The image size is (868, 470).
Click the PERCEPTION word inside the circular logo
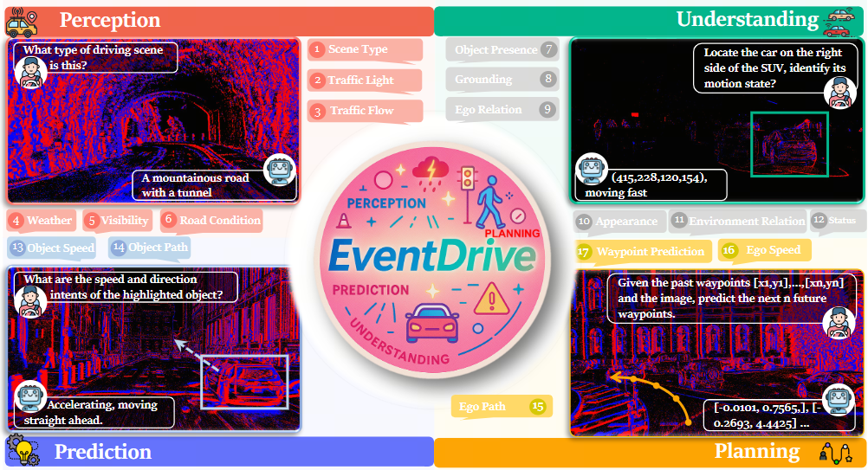(386, 203)
